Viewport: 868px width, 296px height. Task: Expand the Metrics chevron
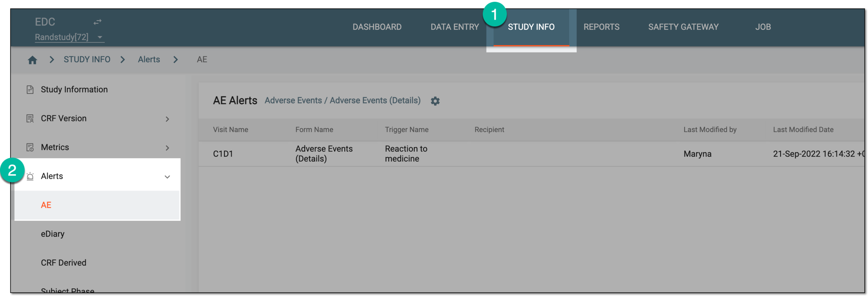167,148
